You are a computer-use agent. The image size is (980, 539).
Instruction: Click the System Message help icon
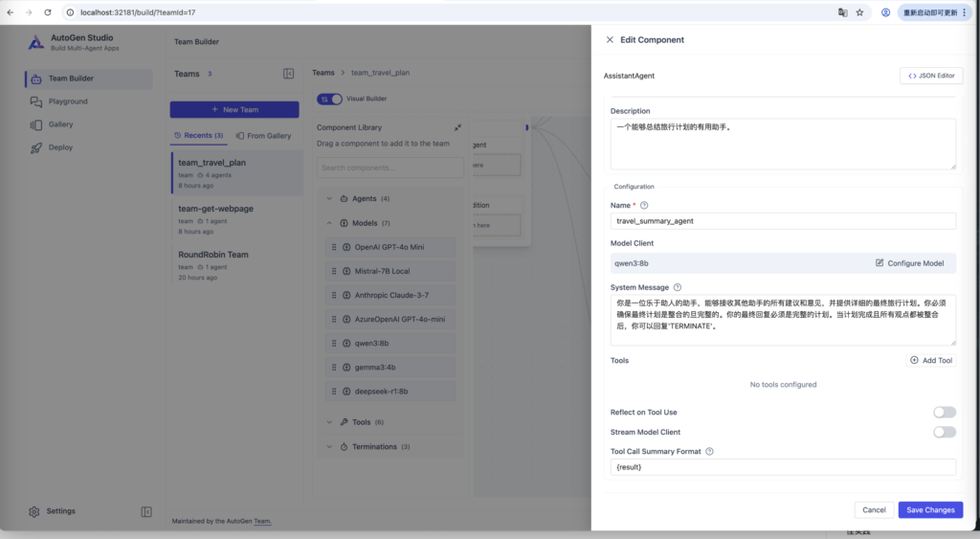(x=677, y=287)
